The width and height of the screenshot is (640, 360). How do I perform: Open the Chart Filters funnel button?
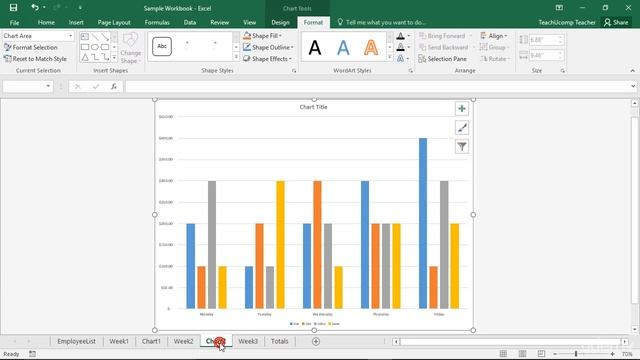click(462, 147)
